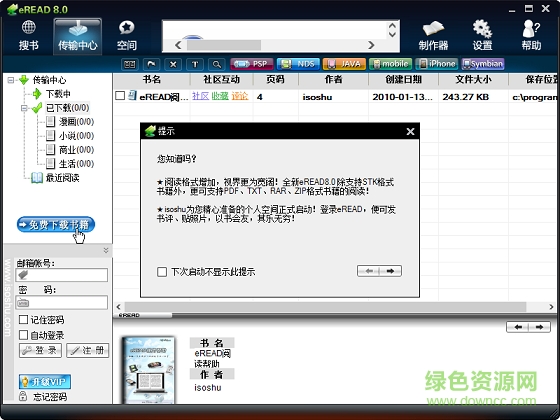
Task: Select 已下载(0/0) in the tree
Action: pyautogui.click(x=68, y=108)
